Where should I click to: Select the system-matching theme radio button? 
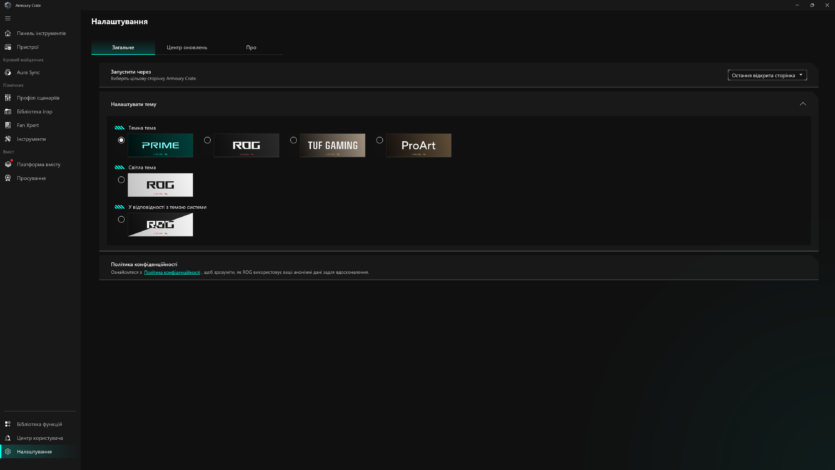point(121,219)
